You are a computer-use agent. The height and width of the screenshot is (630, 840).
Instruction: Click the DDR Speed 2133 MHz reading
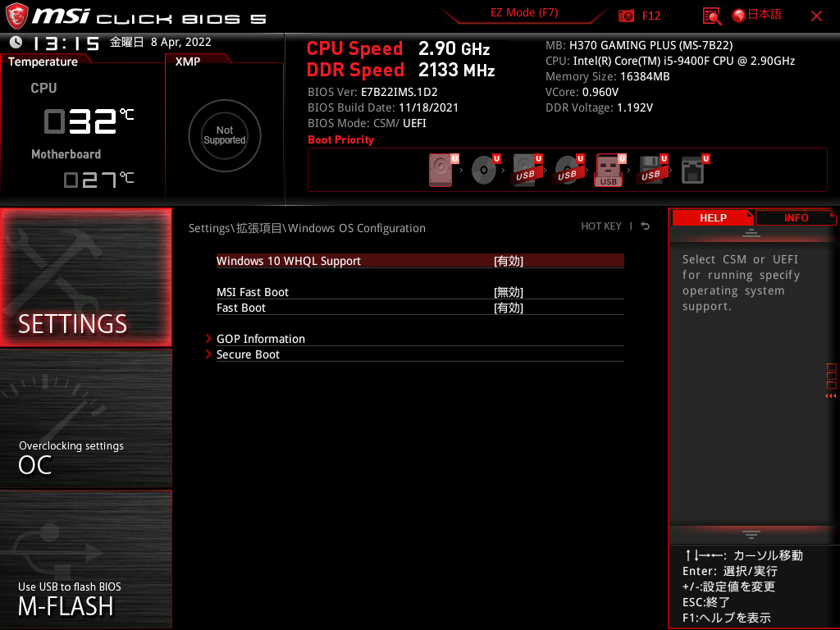coord(400,70)
